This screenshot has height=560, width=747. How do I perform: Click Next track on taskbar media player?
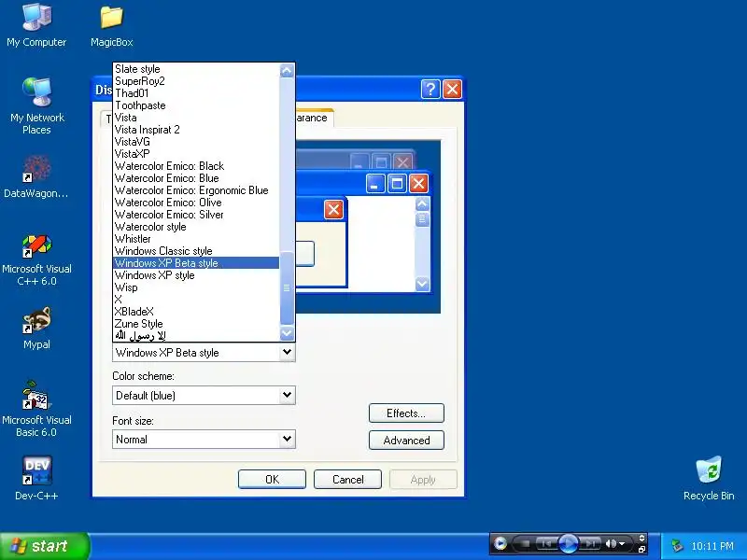pyautogui.click(x=590, y=543)
